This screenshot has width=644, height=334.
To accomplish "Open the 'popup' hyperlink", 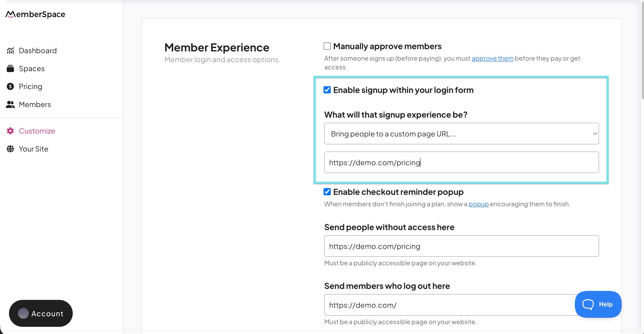I will [x=478, y=204].
